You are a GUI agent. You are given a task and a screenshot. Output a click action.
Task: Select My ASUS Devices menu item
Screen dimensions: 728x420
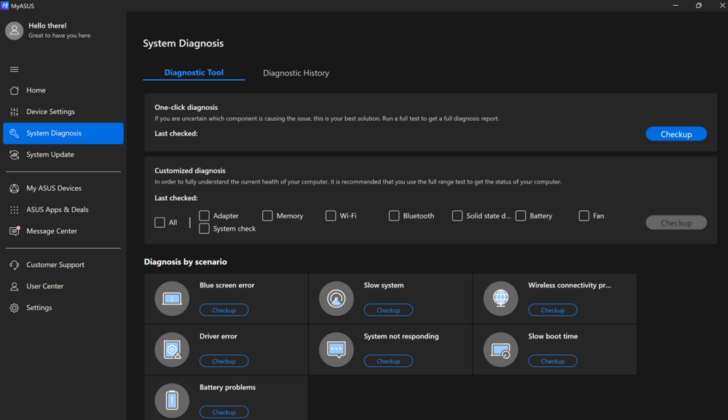click(63, 188)
